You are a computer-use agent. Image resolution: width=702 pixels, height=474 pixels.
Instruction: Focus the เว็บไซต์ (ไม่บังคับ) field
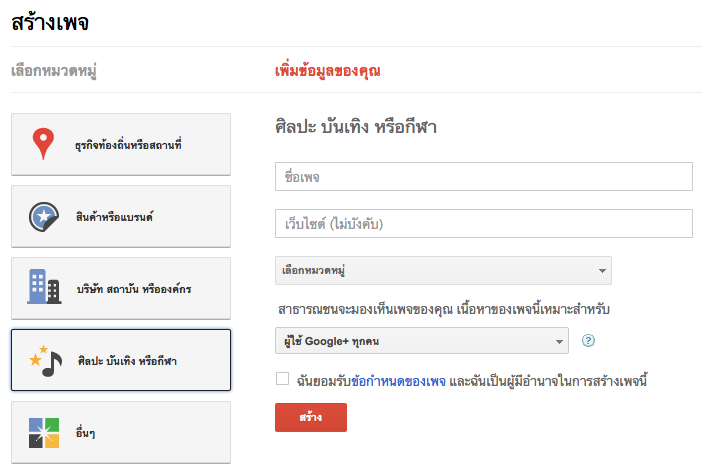484,223
